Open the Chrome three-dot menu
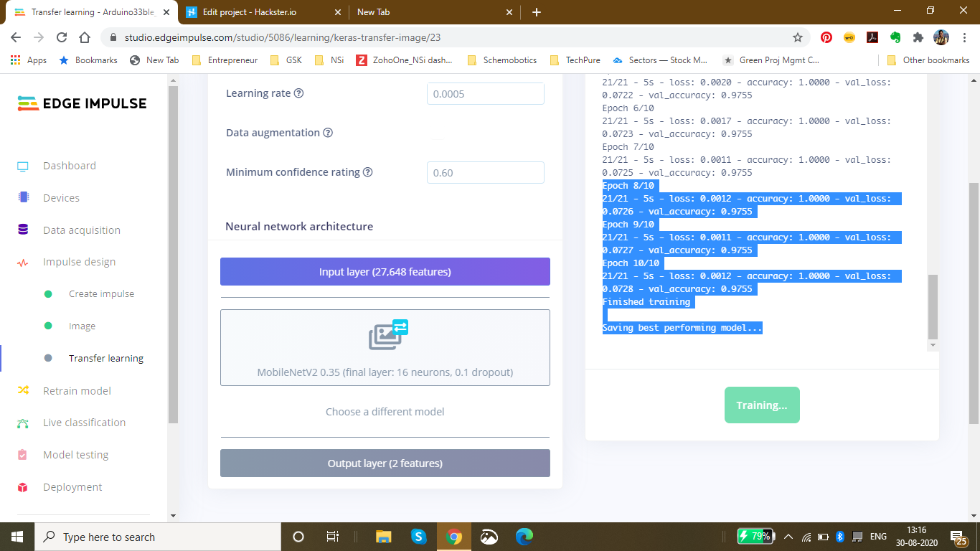This screenshot has width=980, height=551. [x=963, y=37]
